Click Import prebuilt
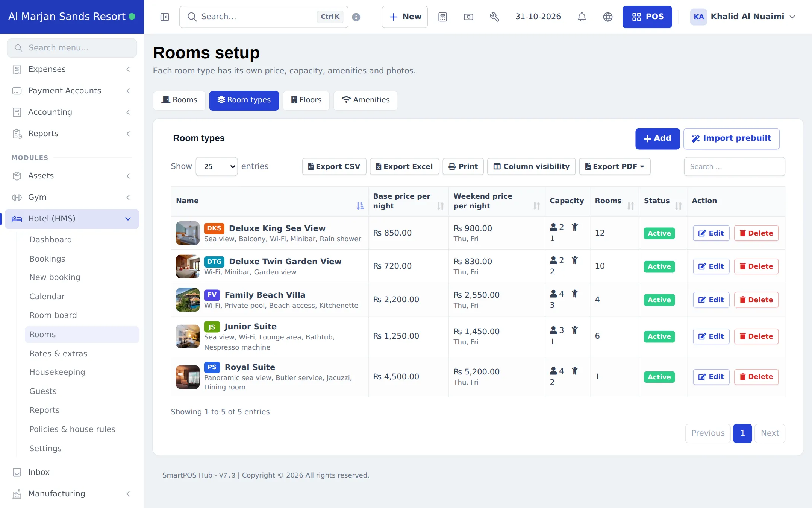This screenshot has height=508, width=812. (x=732, y=138)
